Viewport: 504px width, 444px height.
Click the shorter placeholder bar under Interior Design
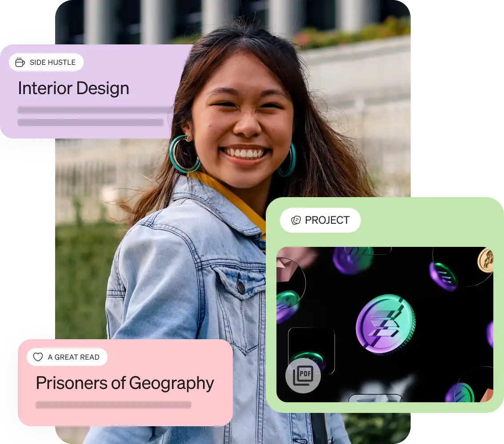[91, 122]
